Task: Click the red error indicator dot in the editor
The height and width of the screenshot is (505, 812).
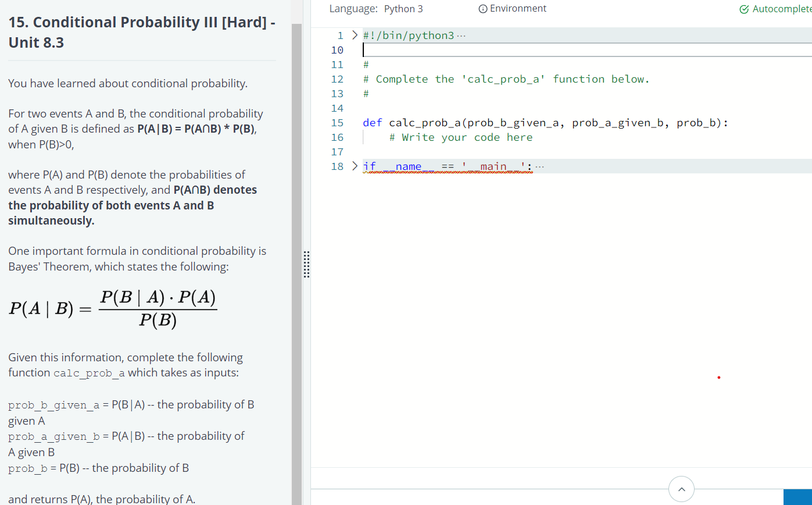Action: click(x=719, y=378)
